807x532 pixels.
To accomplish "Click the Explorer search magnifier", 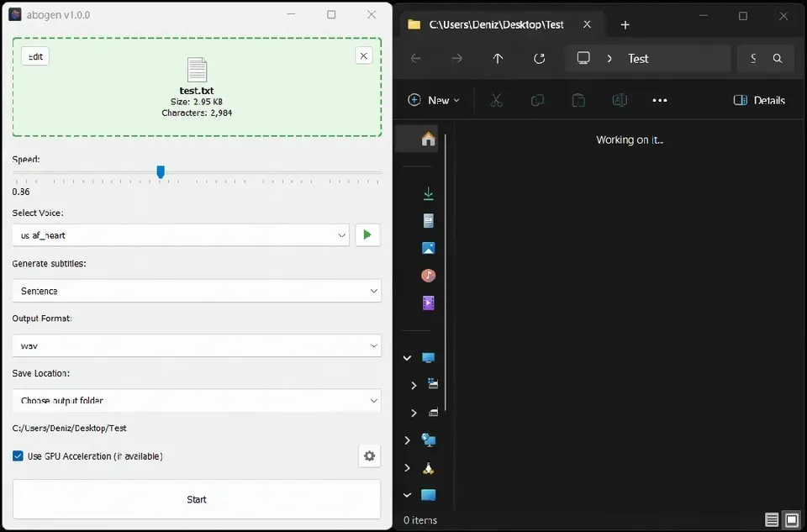I will coord(778,59).
